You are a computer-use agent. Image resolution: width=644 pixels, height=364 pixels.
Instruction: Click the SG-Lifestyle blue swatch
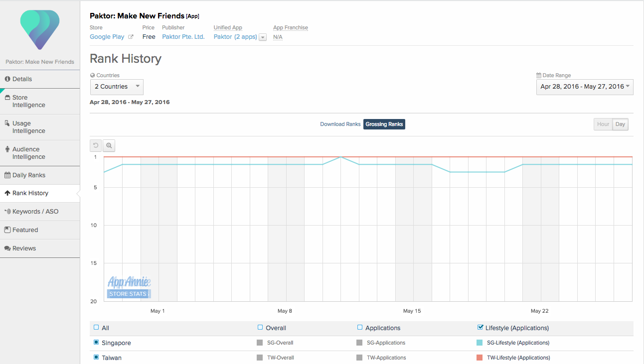click(x=480, y=343)
